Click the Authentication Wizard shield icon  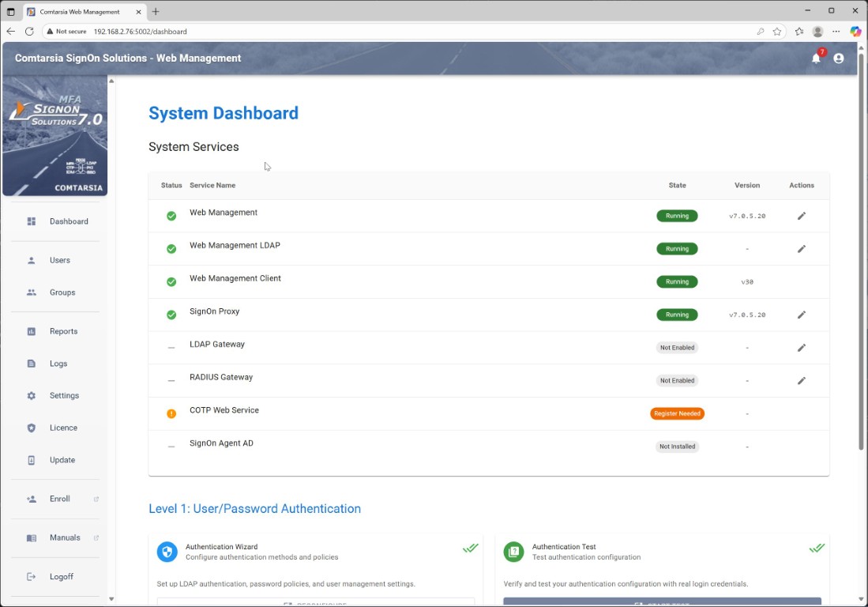pos(167,552)
